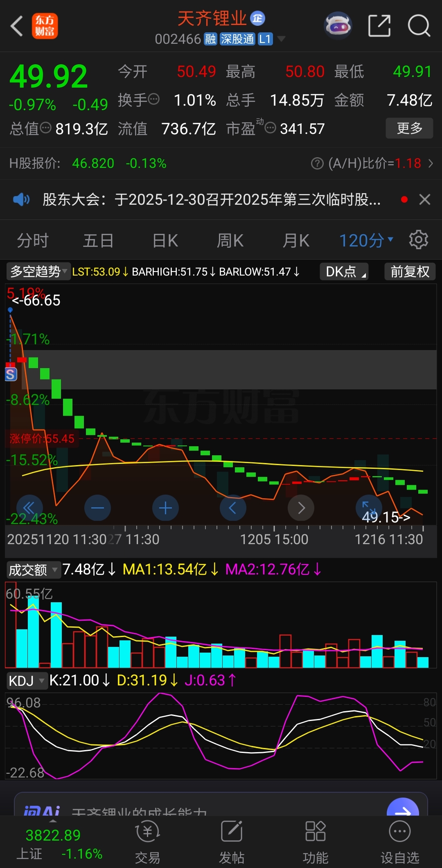The height and width of the screenshot is (868, 442).
Task: Change 前复权 adjustment mode
Action: tap(410, 271)
